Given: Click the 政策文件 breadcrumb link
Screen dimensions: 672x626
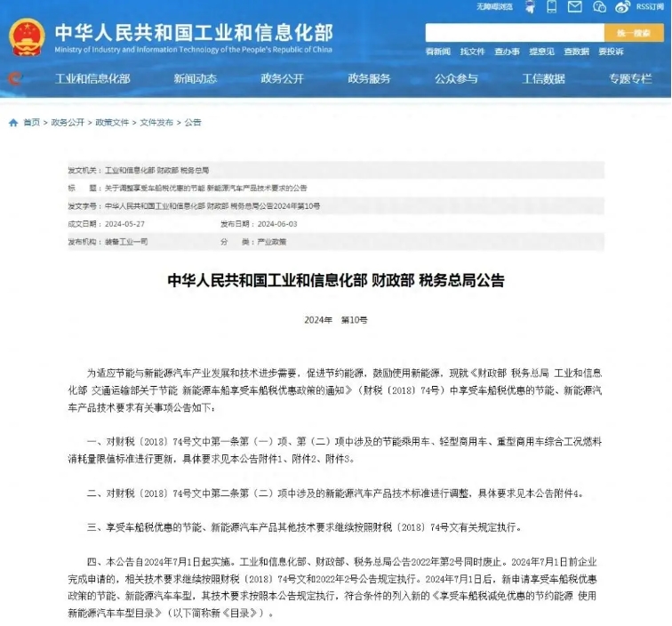Looking at the screenshot, I should [x=112, y=123].
